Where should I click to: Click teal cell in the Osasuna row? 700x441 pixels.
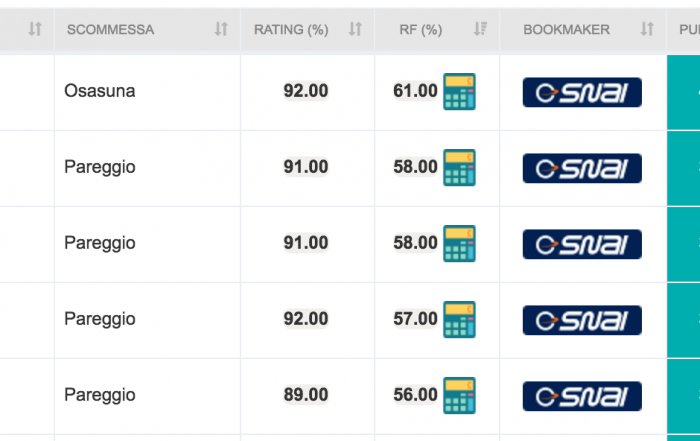point(683,92)
